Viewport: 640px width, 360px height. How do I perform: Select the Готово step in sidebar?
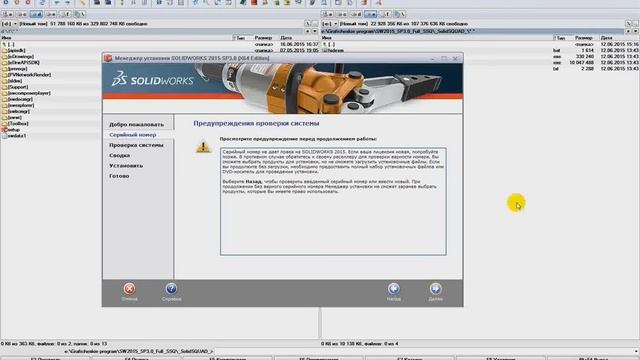click(119, 176)
